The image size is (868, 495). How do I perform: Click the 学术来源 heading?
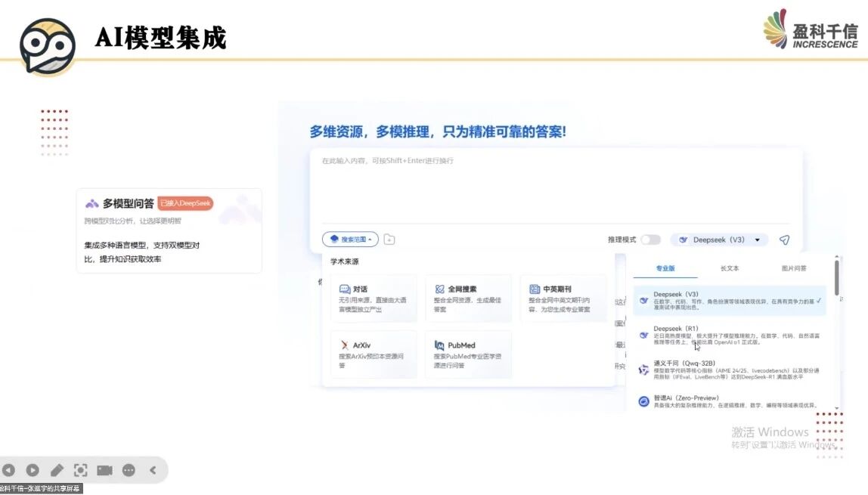(x=344, y=261)
